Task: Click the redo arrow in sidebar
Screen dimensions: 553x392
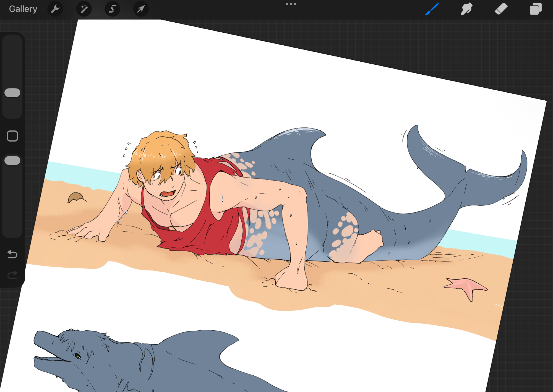Action: point(12,275)
